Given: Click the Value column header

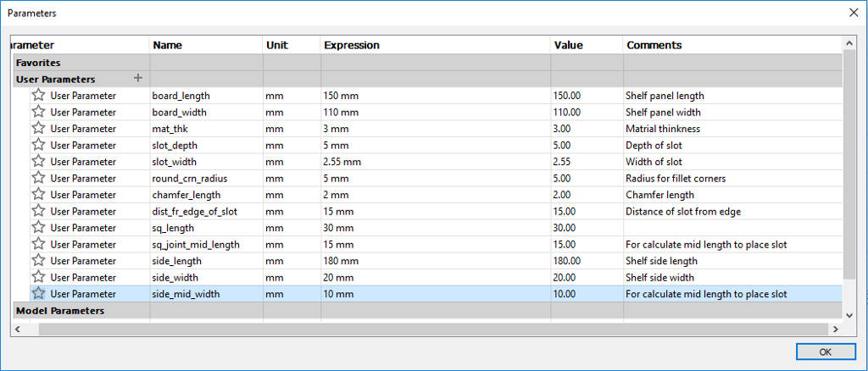Looking at the screenshot, I should point(587,46).
